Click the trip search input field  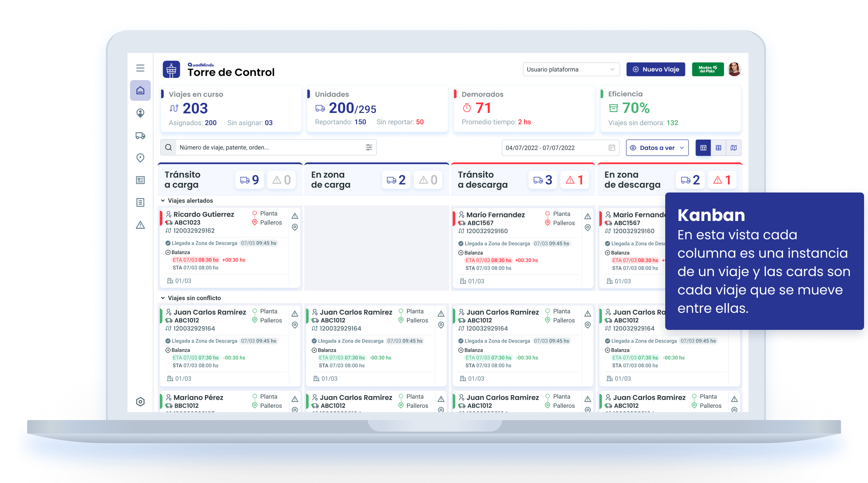click(x=268, y=147)
